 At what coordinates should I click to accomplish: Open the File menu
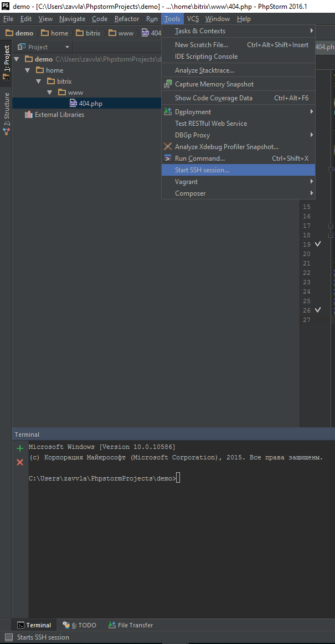[x=8, y=19]
